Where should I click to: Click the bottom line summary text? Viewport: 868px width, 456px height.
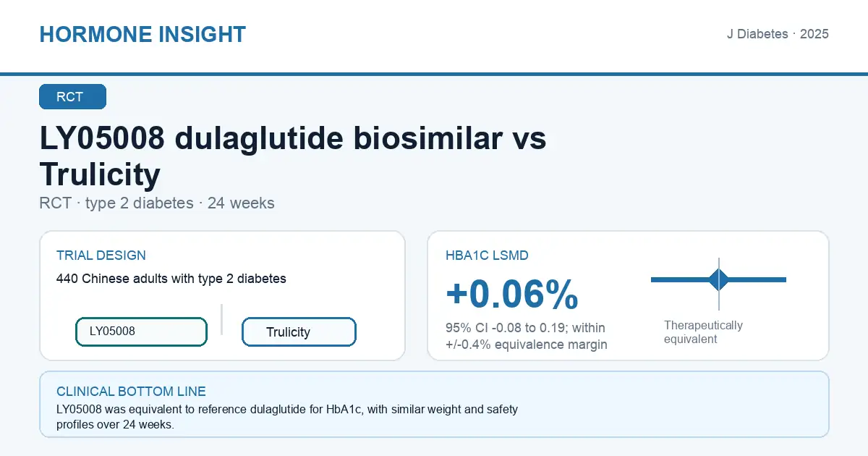coord(287,418)
